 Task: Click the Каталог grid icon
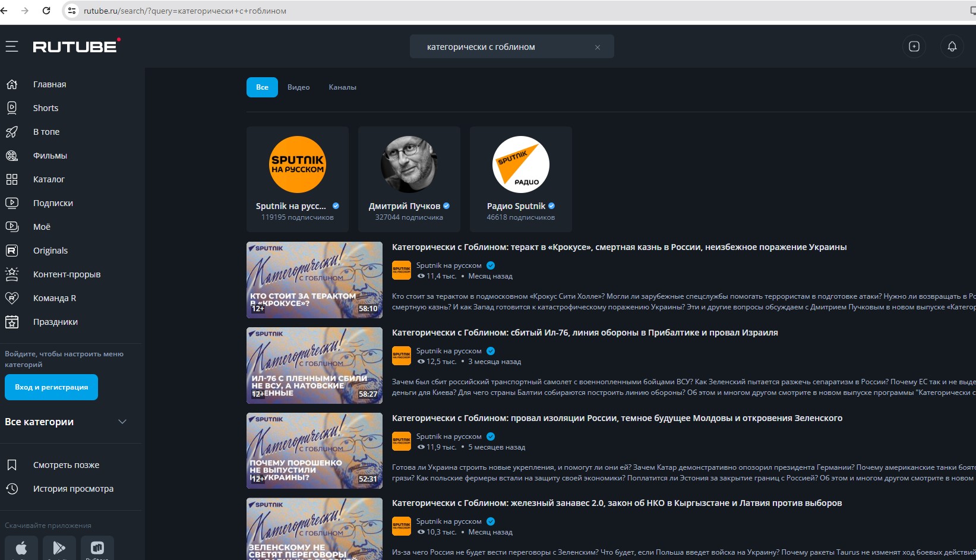coord(12,179)
